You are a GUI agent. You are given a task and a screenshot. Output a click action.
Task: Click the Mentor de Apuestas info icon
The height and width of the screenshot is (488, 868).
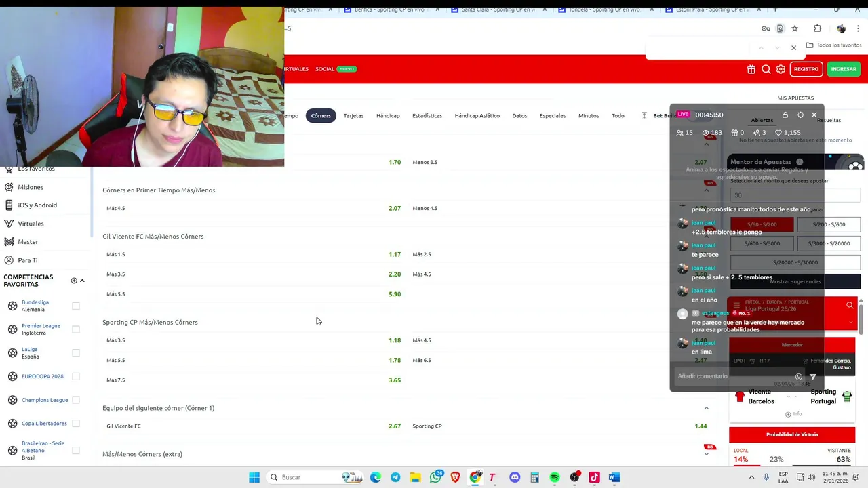click(800, 162)
